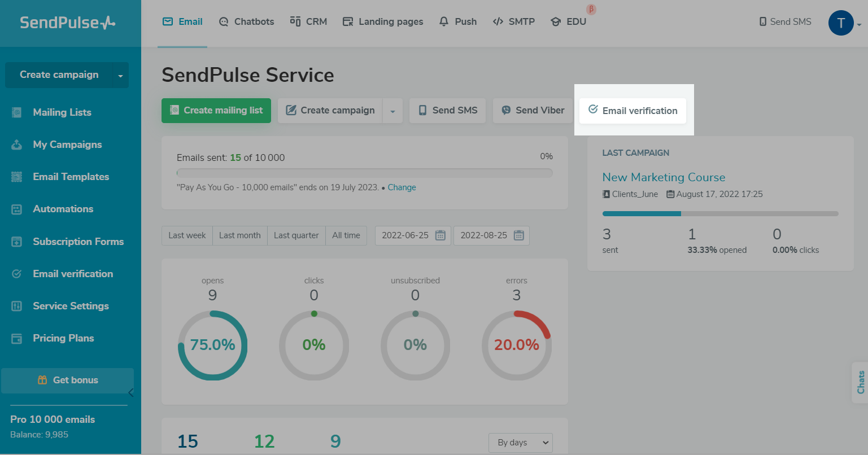Open the By days dropdown
The width and height of the screenshot is (868, 455).
[x=520, y=443]
